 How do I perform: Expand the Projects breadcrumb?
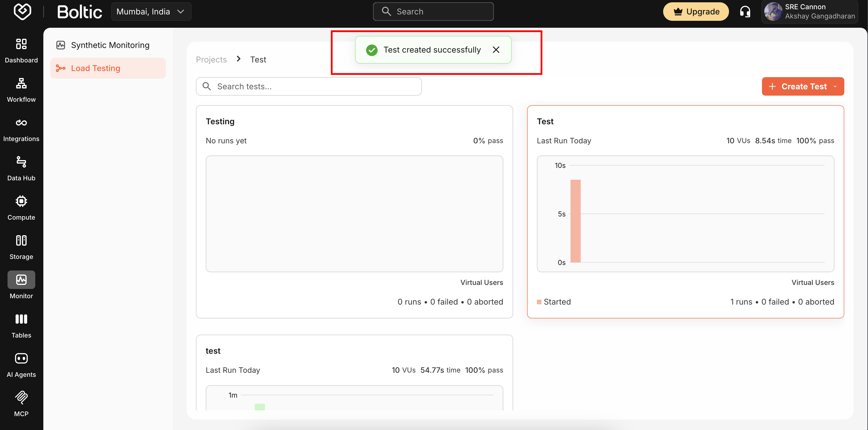click(211, 59)
